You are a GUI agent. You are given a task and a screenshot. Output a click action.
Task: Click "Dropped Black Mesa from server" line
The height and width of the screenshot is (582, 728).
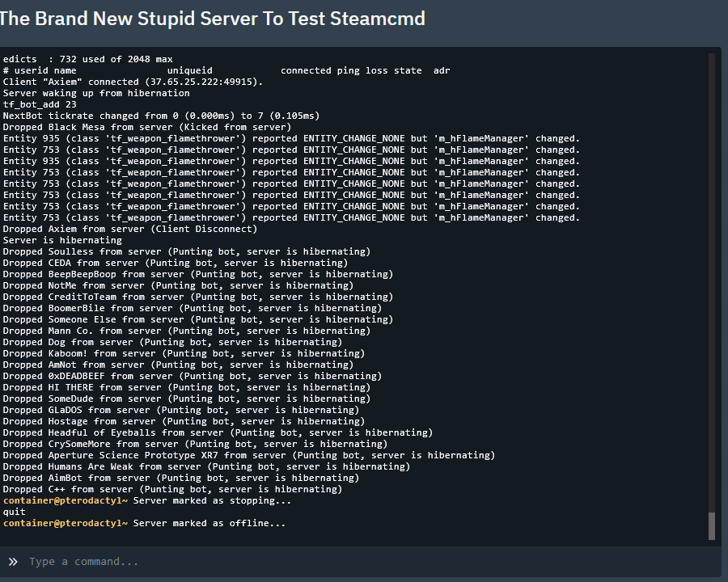coord(146,127)
